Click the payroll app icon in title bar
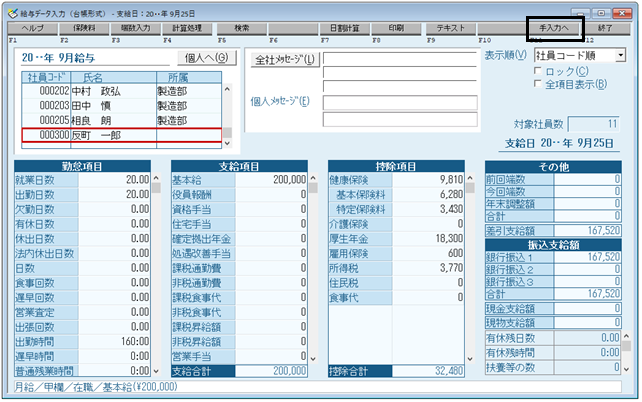The height and width of the screenshot is (402, 642). tap(13, 14)
